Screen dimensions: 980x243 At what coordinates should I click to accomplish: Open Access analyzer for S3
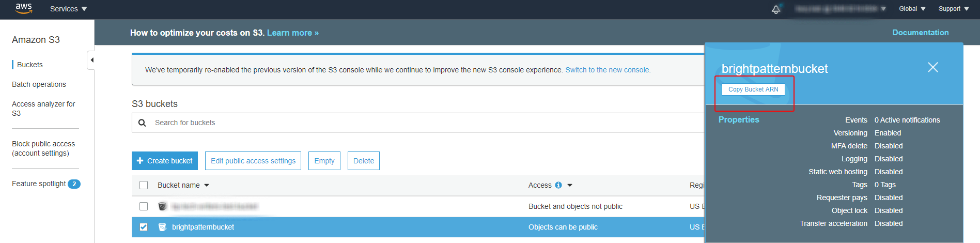43,109
